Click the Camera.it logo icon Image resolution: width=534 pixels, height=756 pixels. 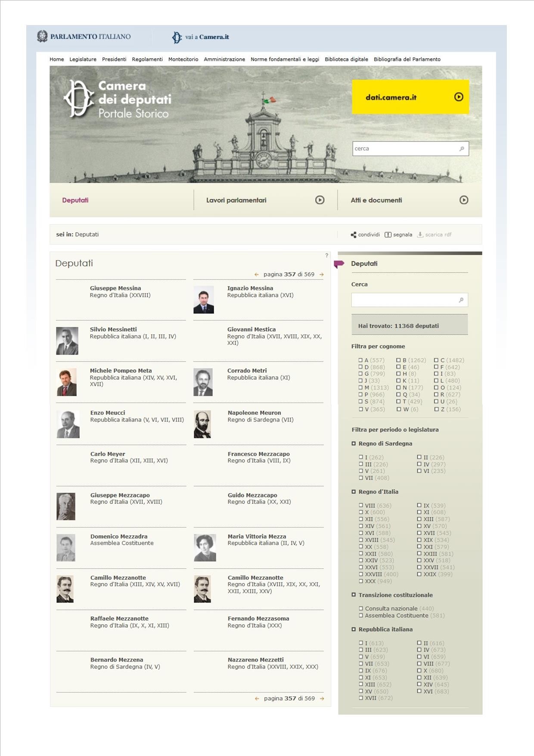pyautogui.click(x=177, y=37)
